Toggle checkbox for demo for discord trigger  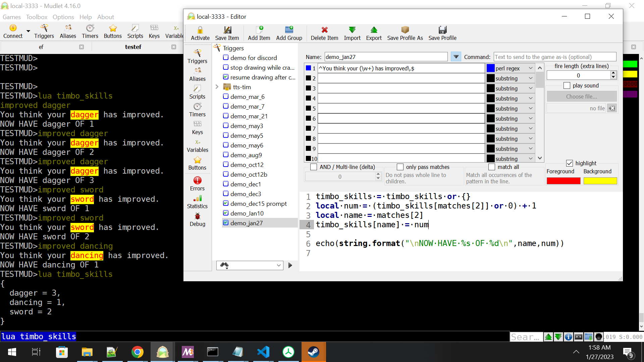pyautogui.click(x=226, y=58)
